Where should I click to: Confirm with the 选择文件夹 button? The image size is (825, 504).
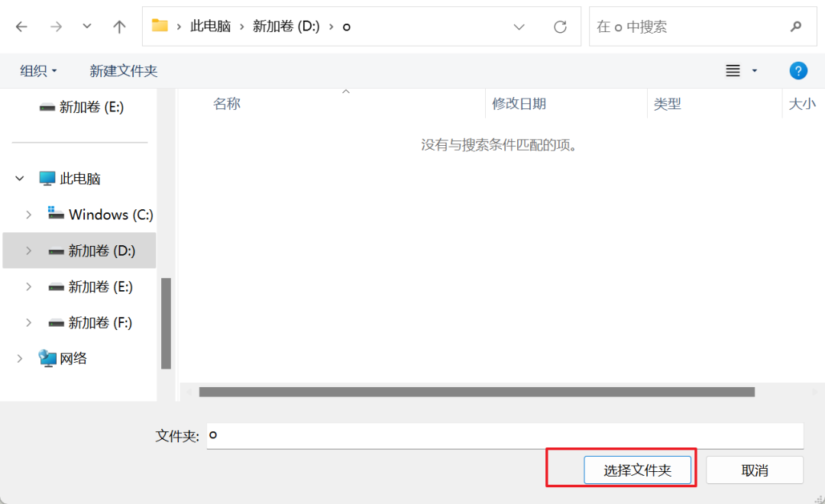coord(638,470)
